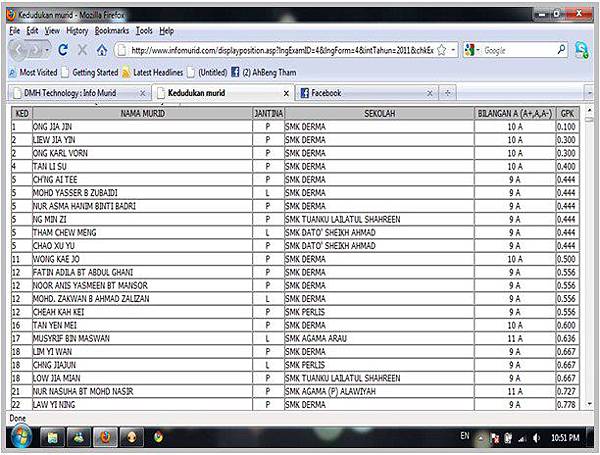The width and height of the screenshot is (600, 455).
Task: Click the GPK column header
Action: point(567,114)
